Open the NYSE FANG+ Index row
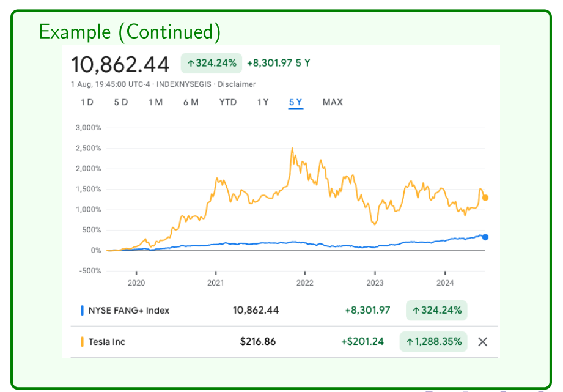The image size is (563, 392). (129, 311)
